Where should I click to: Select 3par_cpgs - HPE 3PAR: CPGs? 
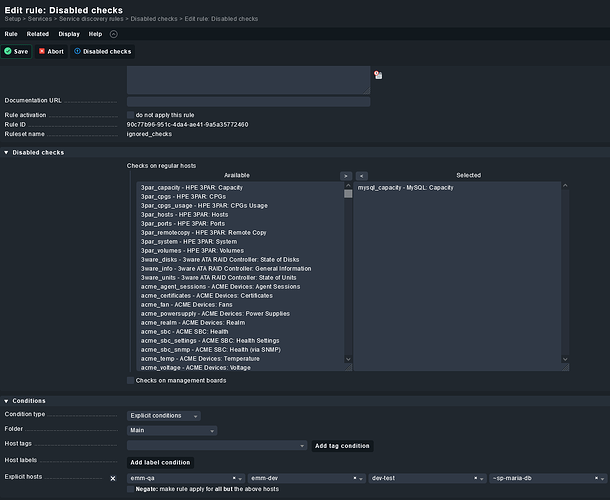183,196
